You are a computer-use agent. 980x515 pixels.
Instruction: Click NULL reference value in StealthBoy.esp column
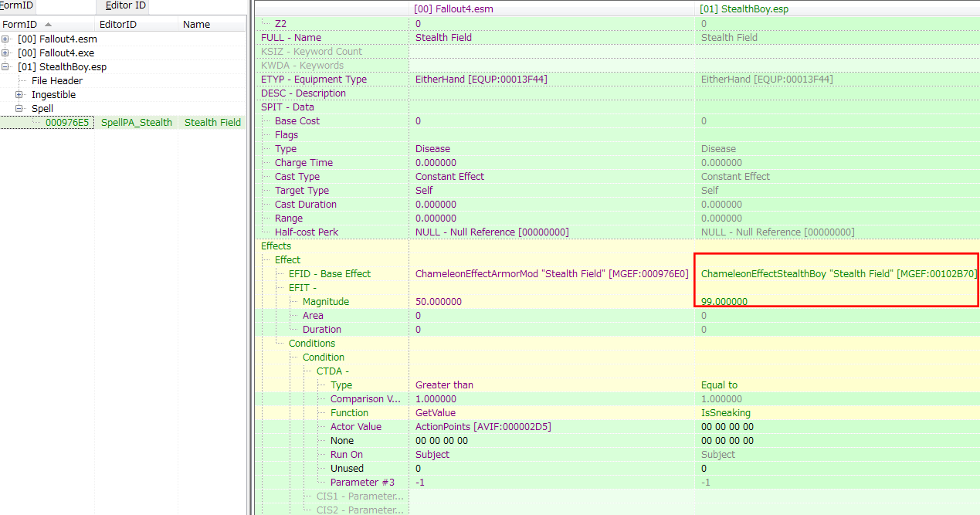click(778, 232)
